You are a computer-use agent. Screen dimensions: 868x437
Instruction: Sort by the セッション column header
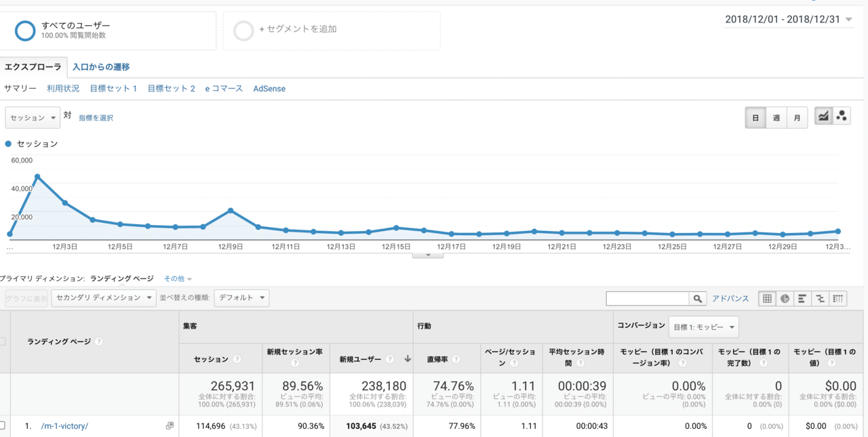pyautogui.click(x=212, y=359)
